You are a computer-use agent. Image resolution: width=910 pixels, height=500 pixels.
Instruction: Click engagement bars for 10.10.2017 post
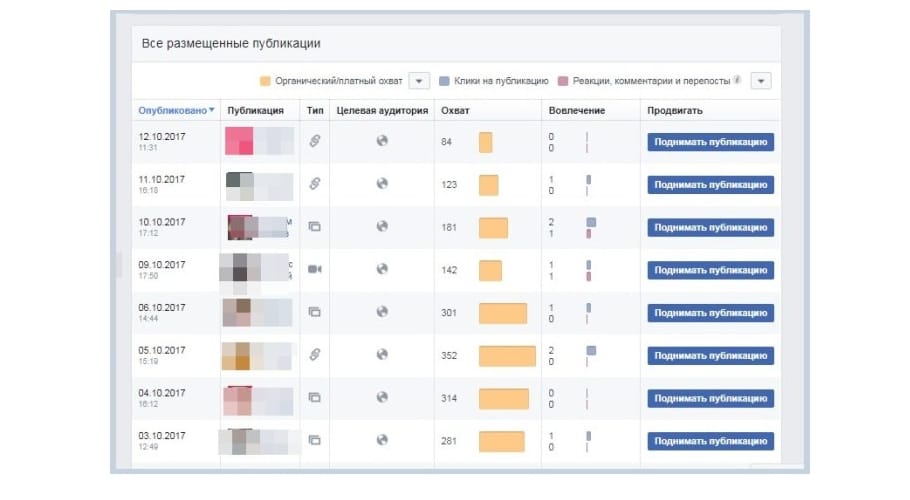[x=591, y=227]
